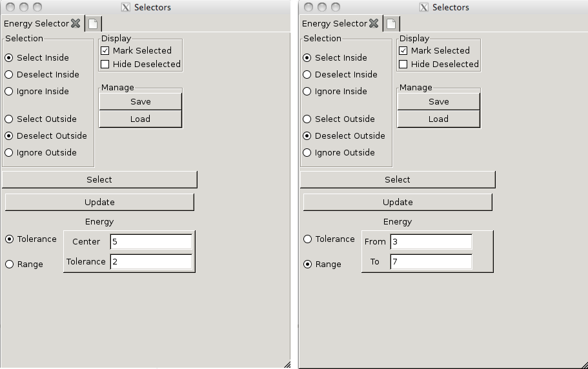Click Update button in right window
Screen dimensions: 588x369
click(398, 203)
